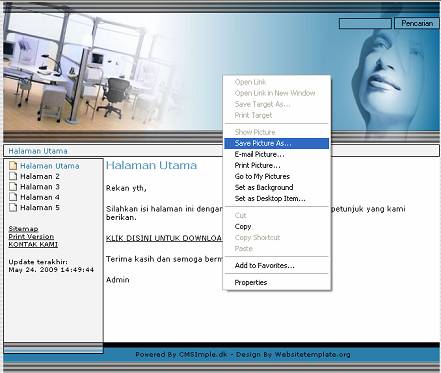Select Copy in the context menu
The image size is (441, 373).
276,226
